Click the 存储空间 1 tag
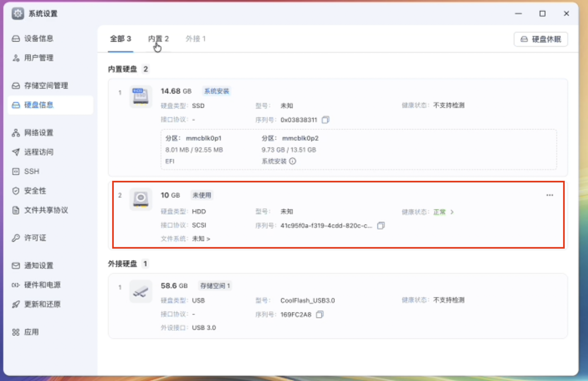Screen dimensions: 588x381 coord(215,286)
